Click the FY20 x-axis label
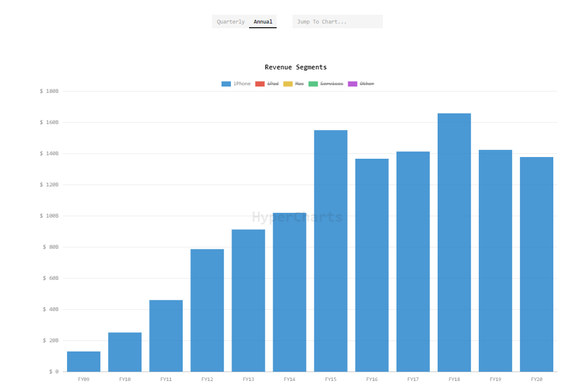The height and width of the screenshot is (391, 588). coord(537,379)
